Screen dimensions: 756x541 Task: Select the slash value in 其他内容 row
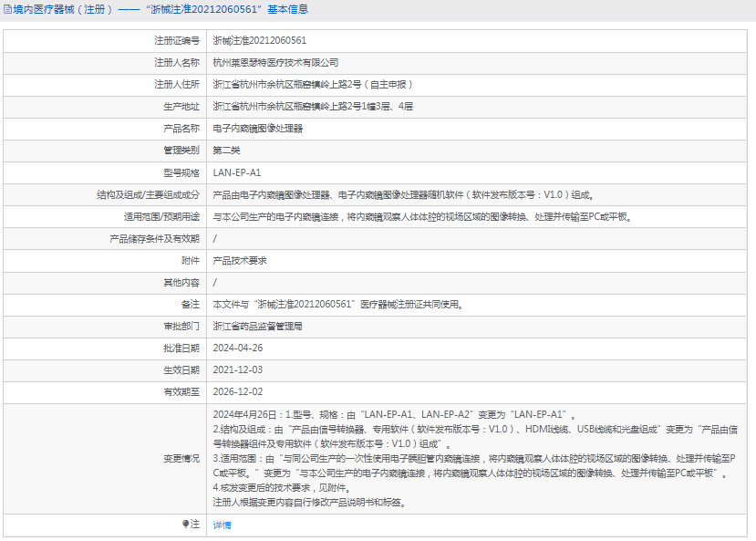[215, 283]
